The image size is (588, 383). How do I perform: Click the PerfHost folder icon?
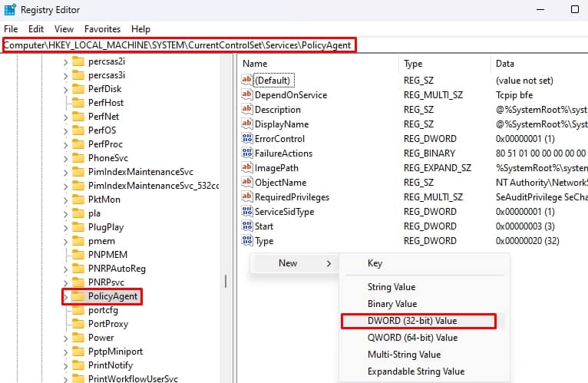click(78, 103)
